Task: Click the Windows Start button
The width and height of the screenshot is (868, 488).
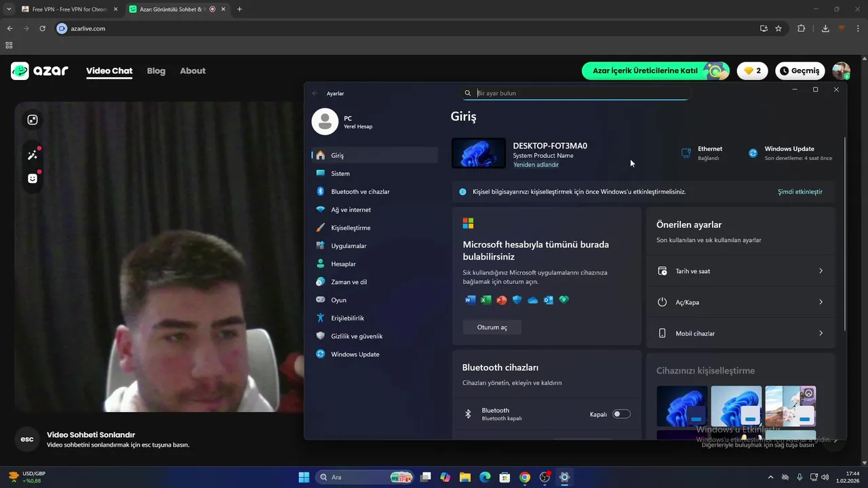Action: coord(304,477)
